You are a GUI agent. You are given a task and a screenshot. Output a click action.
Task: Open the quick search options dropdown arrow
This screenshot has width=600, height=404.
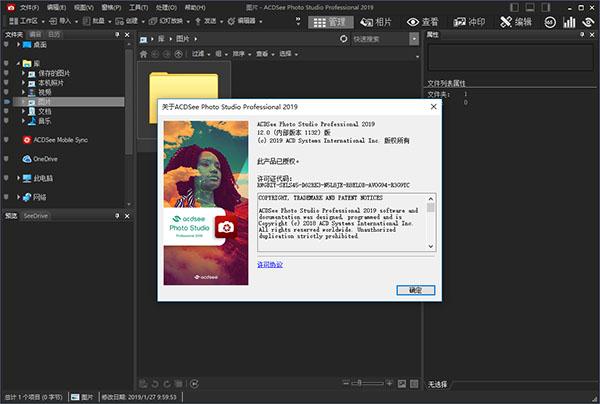tap(414, 39)
